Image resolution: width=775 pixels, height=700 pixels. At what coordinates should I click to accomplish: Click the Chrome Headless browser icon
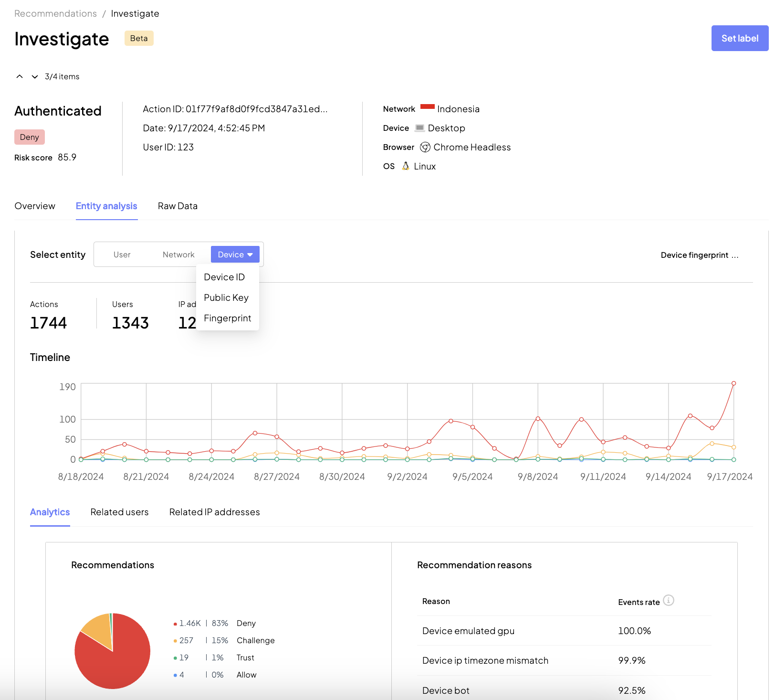[x=425, y=147]
